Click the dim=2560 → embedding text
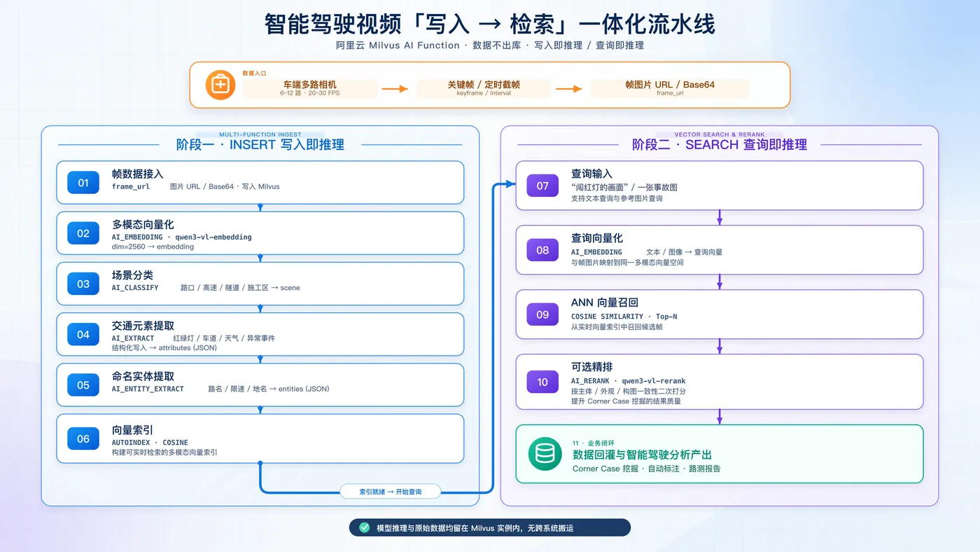The width and height of the screenshot is (980, 552). pyautogui.click(x=153, y=247)
